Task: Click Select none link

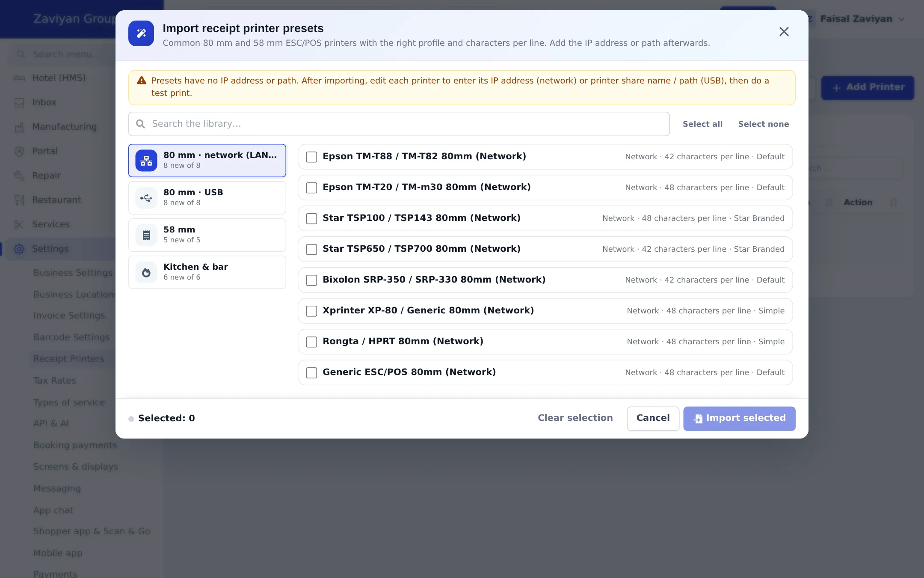Action: pos(764,124)
